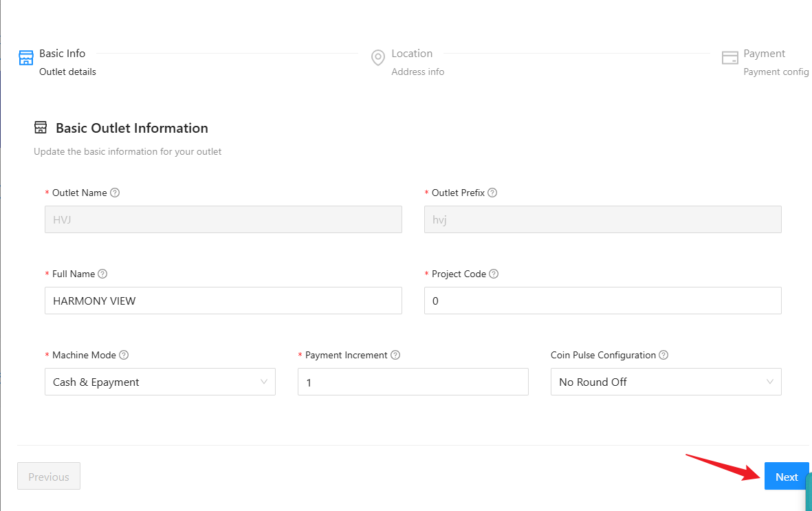This screenshot has height=511, width=812.
Task: Click the Next button
Action: (786, 477)
